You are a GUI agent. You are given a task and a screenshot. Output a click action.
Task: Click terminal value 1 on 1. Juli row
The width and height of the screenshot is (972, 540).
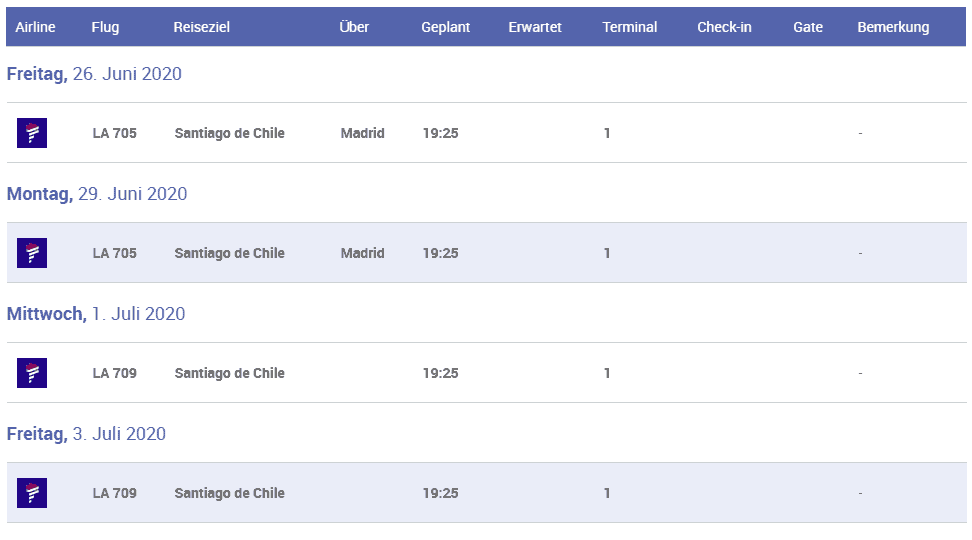click(x=607, y=373)
